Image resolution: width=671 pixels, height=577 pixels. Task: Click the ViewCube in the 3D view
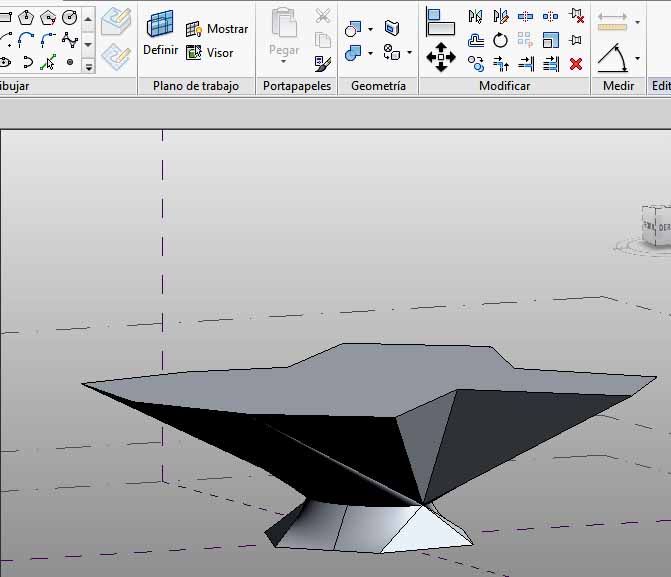[x=659, y=227]
